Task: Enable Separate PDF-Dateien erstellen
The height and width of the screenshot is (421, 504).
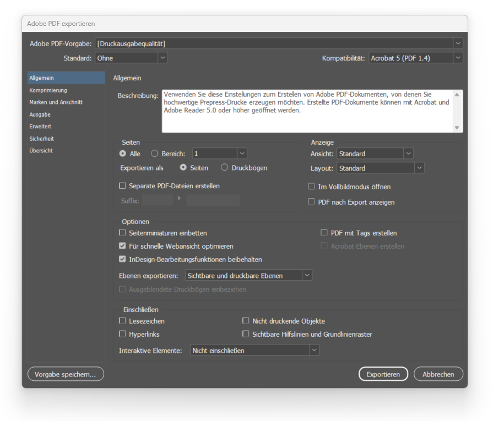Action: point(122,186)
